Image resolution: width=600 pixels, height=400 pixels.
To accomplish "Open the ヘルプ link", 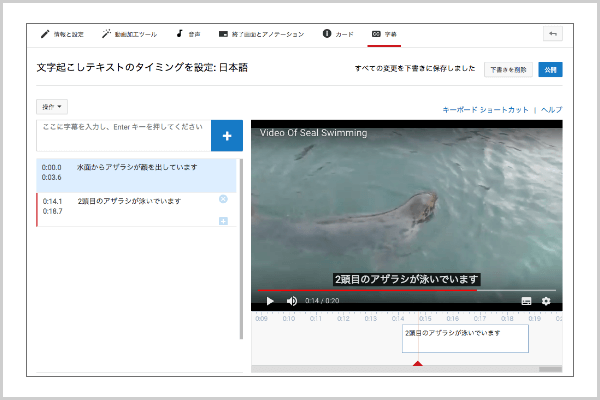I will click(x=551, y=110).
